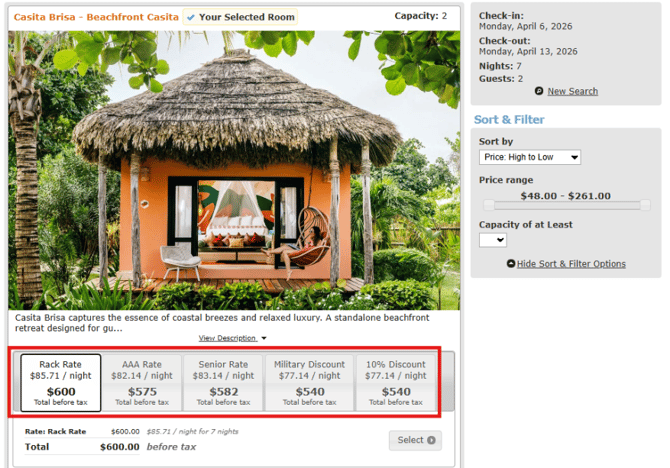Click the round icon before Hide Sort & Filter Options
This screenshot has height=468, width=670.
pyautogui.click(x=510, y=264)
